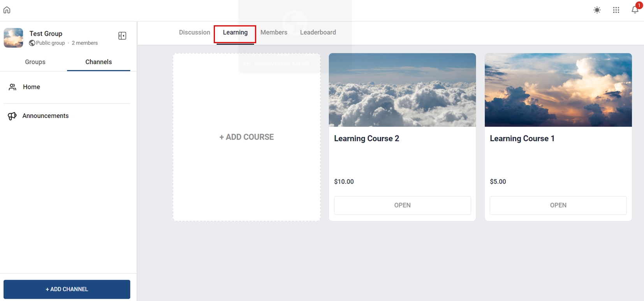
Task: Go to the Members tab
Action: click(274, 32)
